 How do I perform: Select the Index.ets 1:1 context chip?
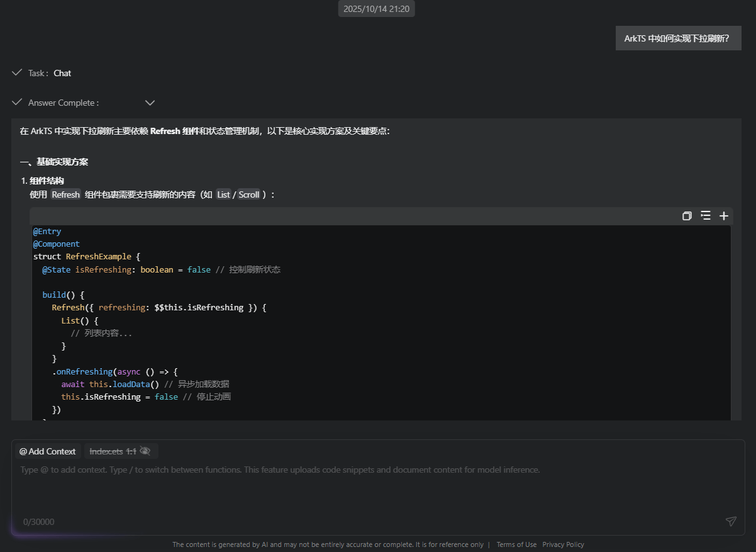(113, 451)
